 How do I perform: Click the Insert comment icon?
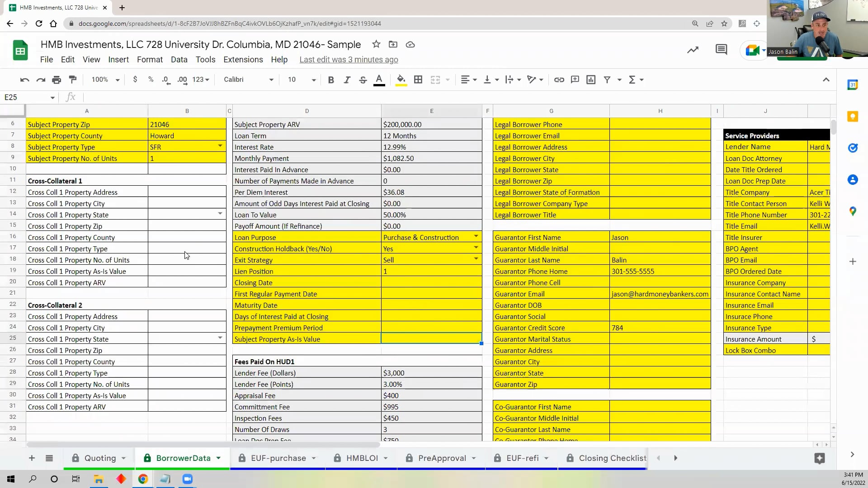coord(575,80)
